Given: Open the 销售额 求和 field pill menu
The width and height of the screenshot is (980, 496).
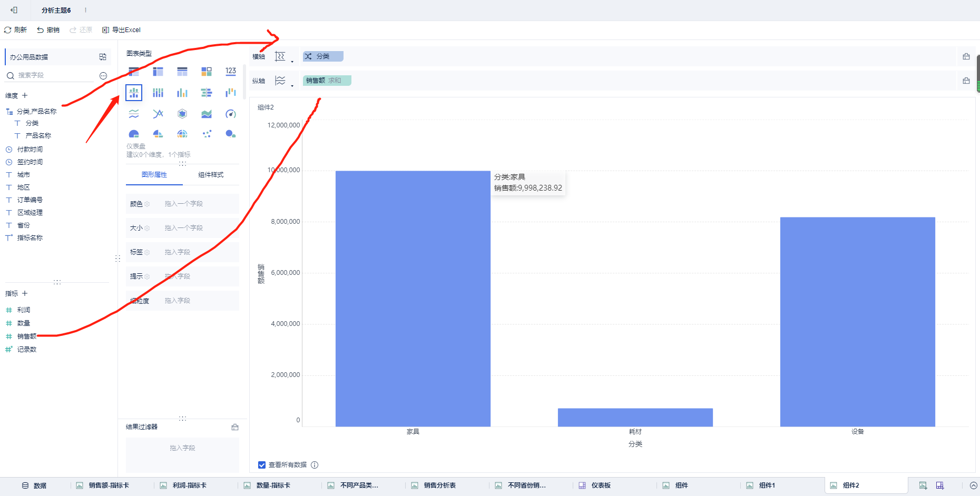Looking at the screenshot, I should [x=327, y=81].
